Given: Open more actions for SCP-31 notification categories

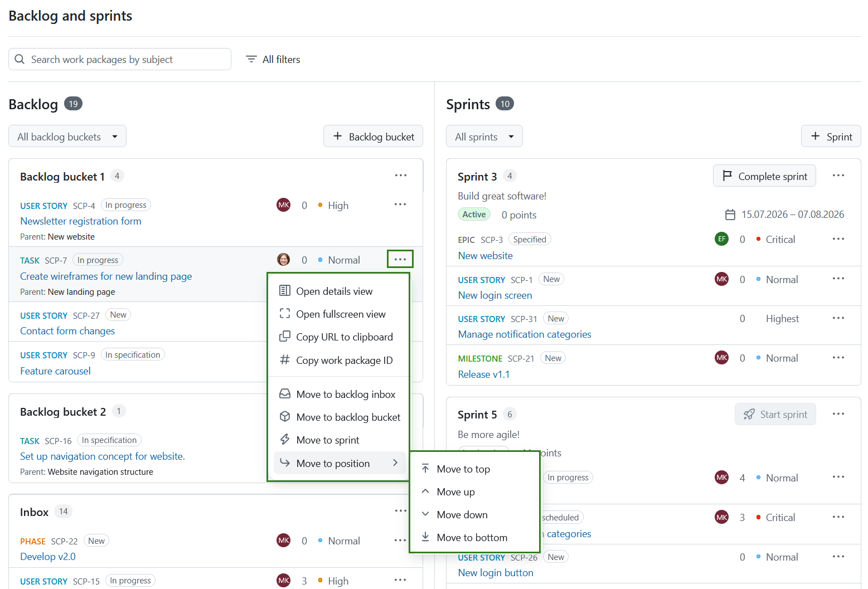Looking at the screenshot, I should [x=838, y=318].
